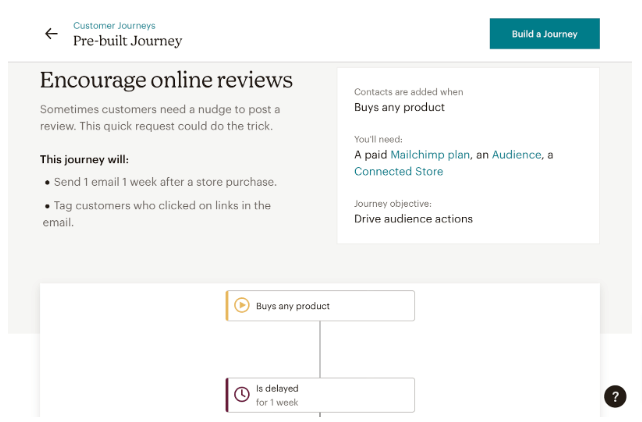The height and width of the screenshot is (422, 642).
Task: Select the Is delayed for 1 week step
Action: 320,395
